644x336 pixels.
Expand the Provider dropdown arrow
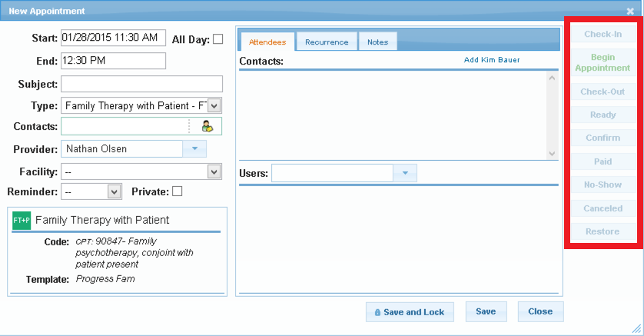point(194,148)
